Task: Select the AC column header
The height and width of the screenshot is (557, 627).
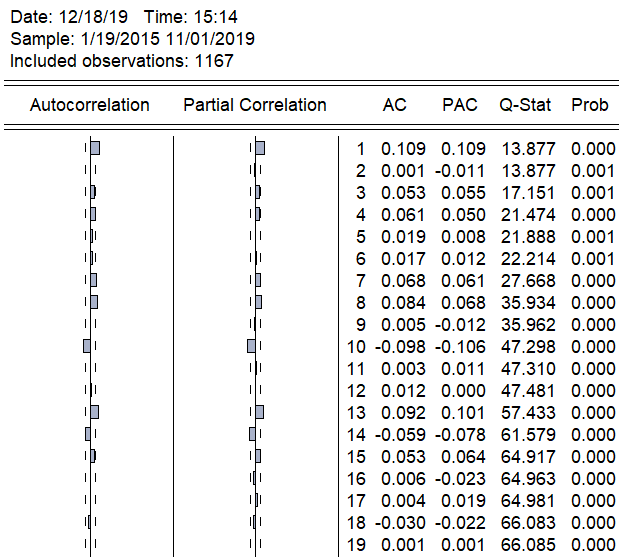Action: click(395, 105)
